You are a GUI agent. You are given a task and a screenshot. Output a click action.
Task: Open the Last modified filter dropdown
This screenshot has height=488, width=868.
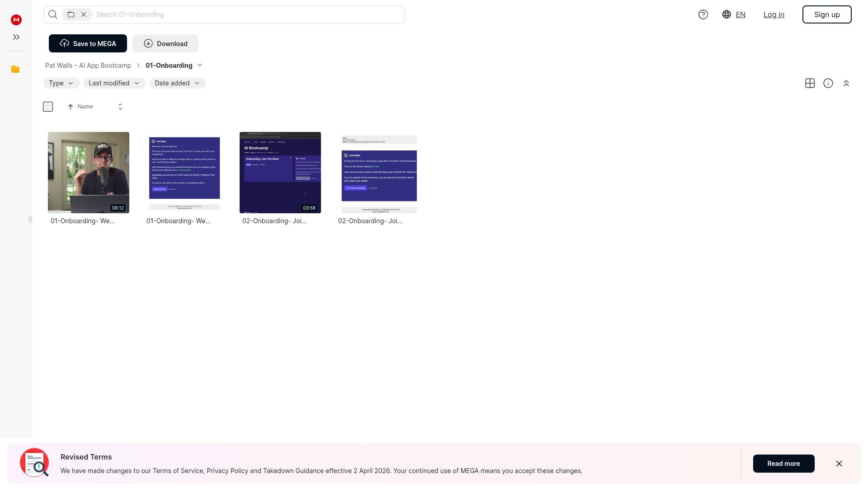(x=114, y=83)
